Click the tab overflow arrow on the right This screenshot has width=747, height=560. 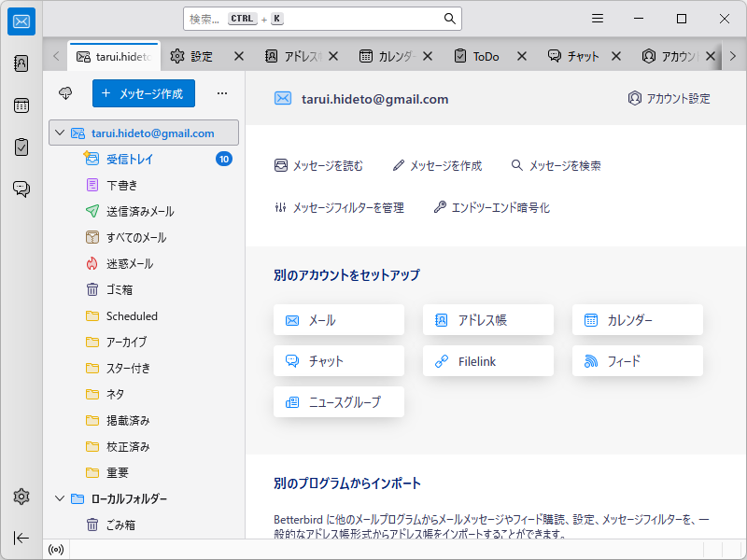(x=734, y=56)
